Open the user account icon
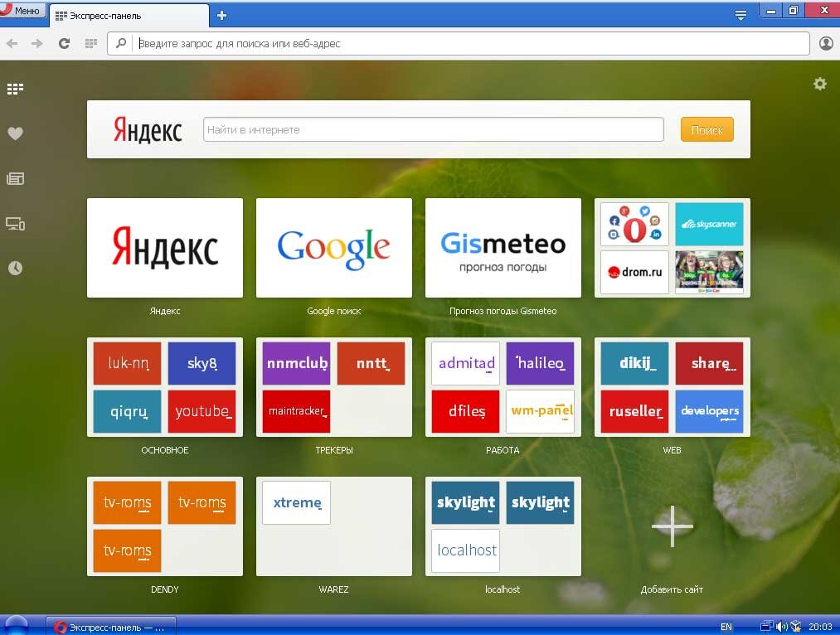 (826, 43)
